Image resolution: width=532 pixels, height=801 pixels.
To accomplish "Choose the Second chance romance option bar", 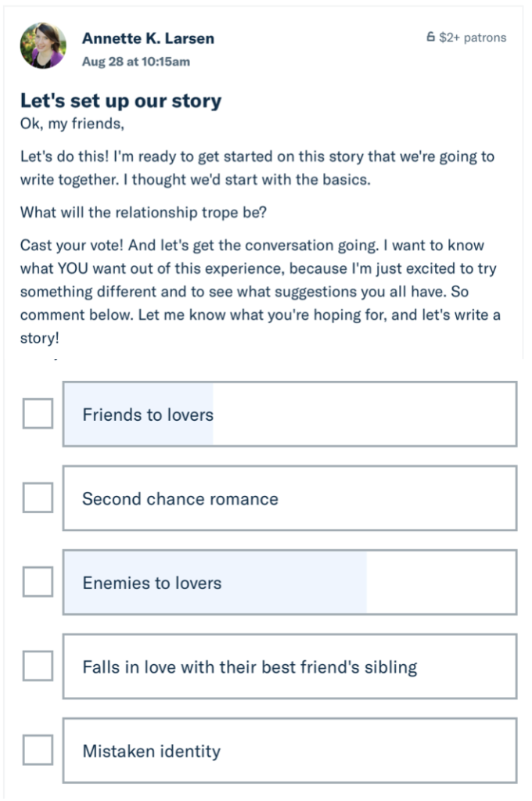I will tap(289, 498).
